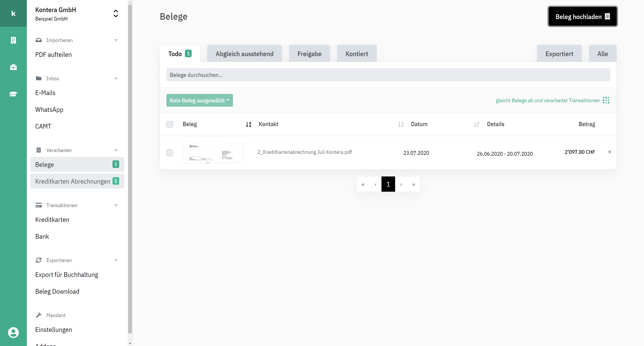Click the Exportieren sync arrows icon
This screenshot has width=644, height=346.
[x=38, y=260]
